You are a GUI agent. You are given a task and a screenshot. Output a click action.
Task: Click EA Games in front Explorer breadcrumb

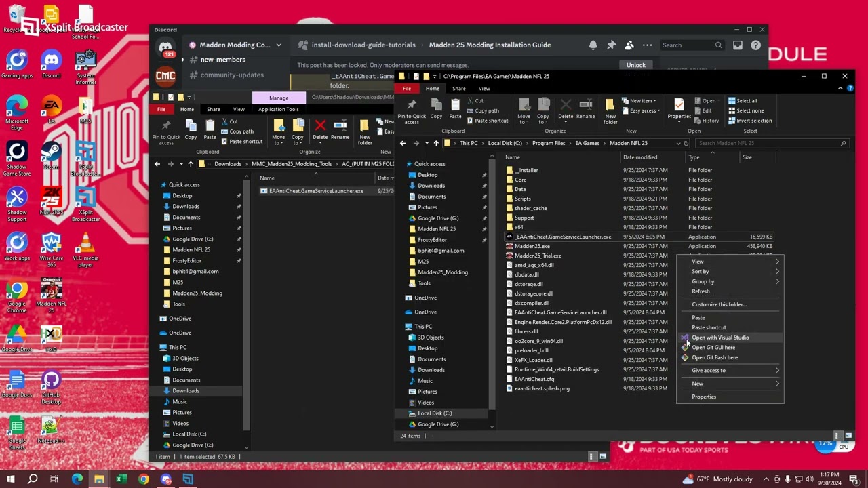(587, 143)
